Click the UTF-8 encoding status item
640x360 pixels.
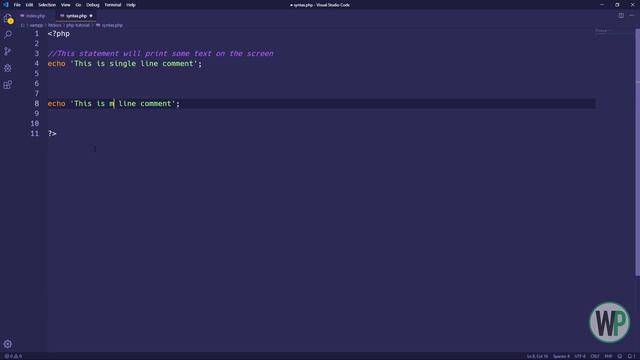click(x=580, y=356)
